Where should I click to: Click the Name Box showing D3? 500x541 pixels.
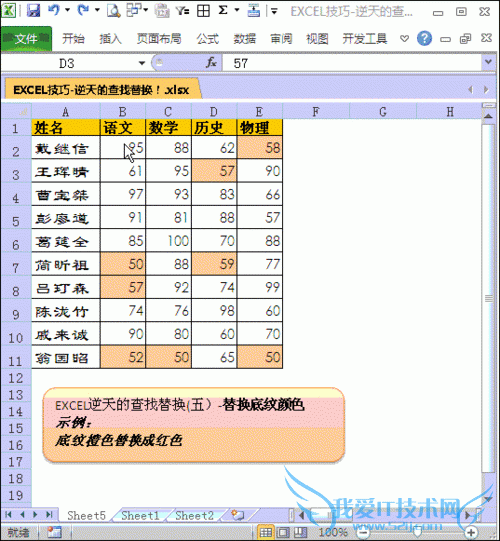click(67, 63)
